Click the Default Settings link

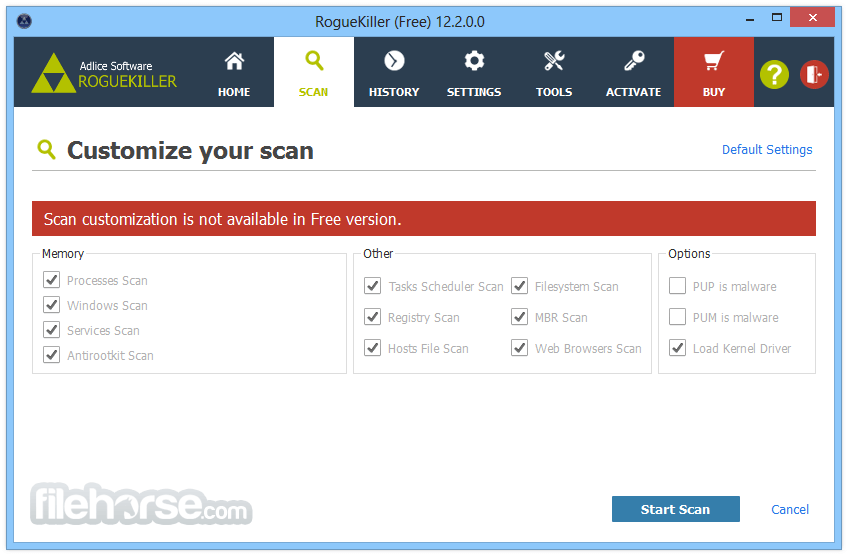pyautogui.click(x=767, y=150)
